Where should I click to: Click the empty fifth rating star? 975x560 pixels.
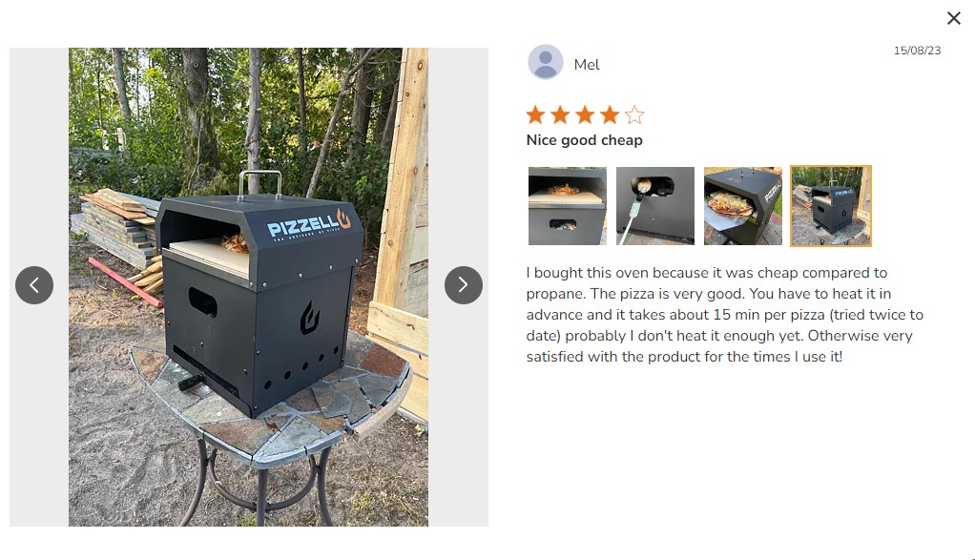(634, 115)
